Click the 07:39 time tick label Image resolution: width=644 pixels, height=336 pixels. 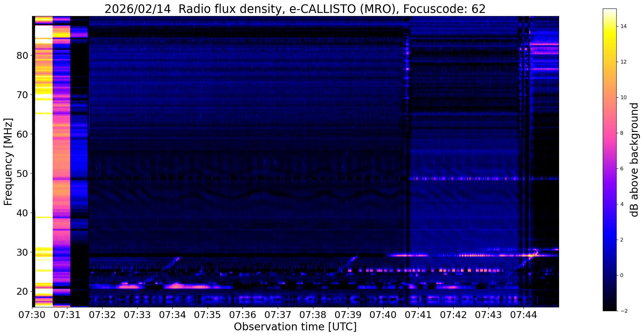[348, 315]
